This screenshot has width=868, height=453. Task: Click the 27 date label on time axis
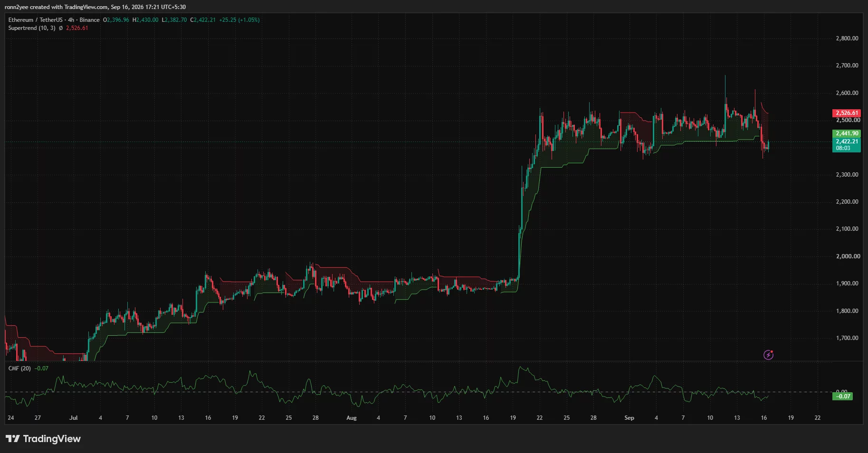[38, 418]
